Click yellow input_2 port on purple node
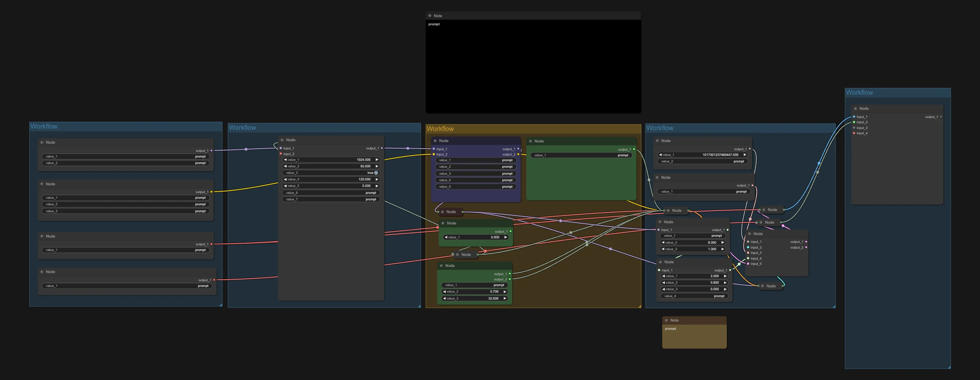The image size is (980, 380). click(x=434, y=154)
